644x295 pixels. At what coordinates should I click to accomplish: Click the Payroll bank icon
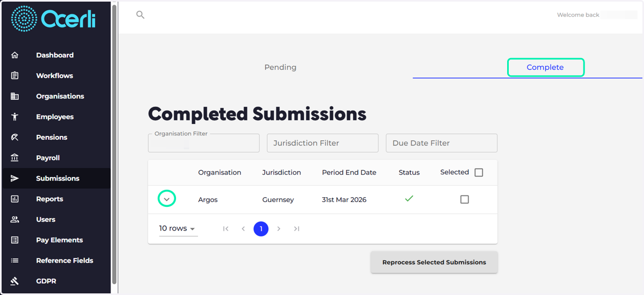coord(14,157)
